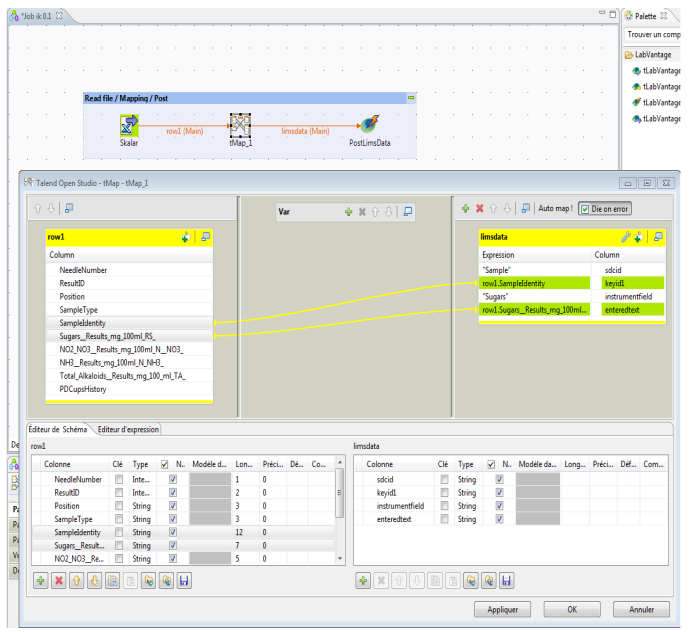Add column to row1 schema
The image size is (690, 632).
click(41, 581)
